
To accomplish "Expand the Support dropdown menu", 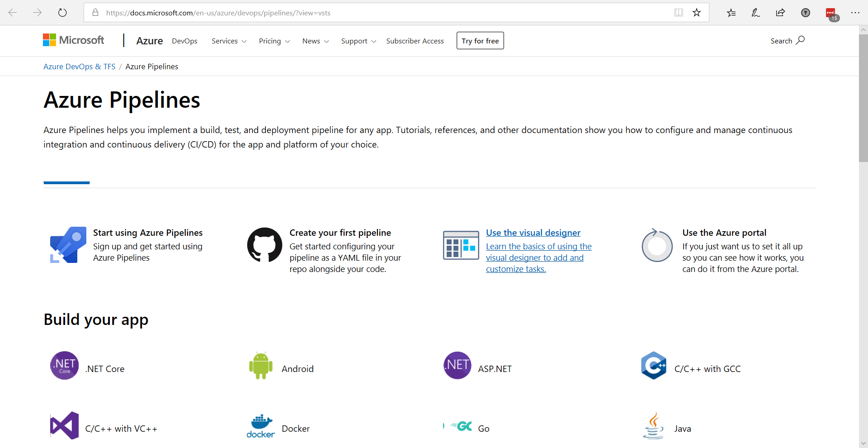I will [x=359, y=41].
